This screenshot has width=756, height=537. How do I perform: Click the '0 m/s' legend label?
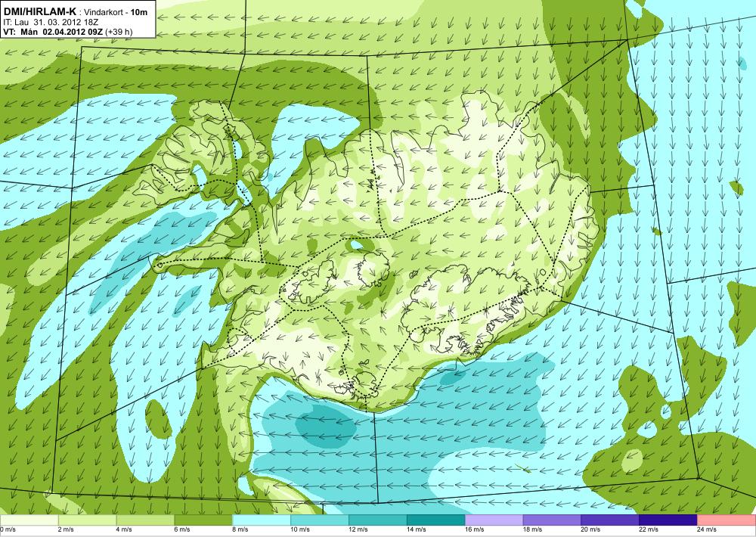[8, 529]
